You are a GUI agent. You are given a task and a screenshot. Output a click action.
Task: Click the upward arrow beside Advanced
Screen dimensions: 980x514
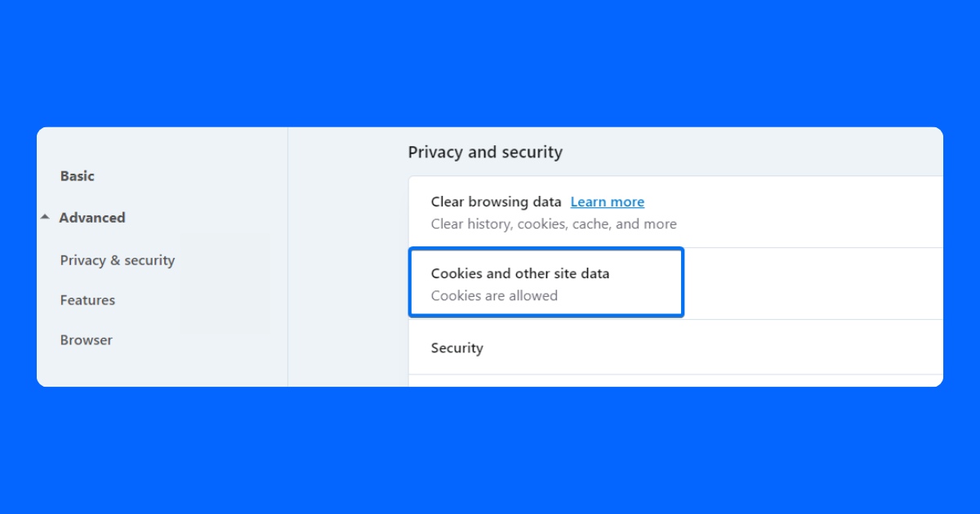click(x=45, y=217)
